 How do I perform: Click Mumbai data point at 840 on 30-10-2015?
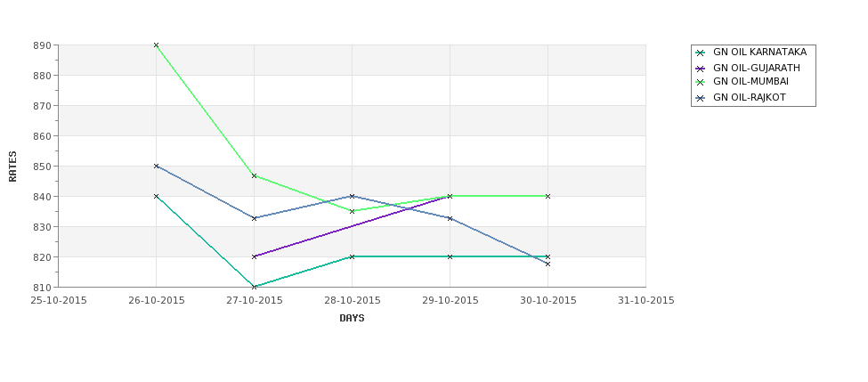[548, 196]
